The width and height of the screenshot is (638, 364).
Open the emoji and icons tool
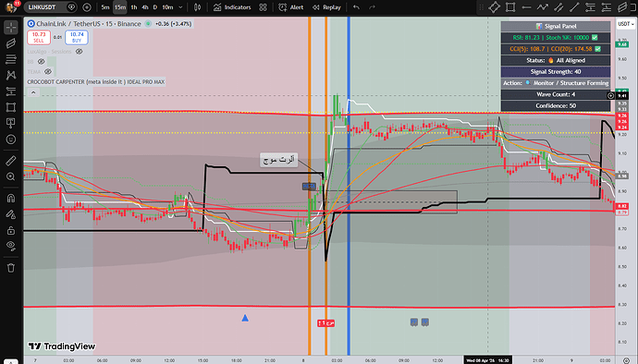pos(11,140)
